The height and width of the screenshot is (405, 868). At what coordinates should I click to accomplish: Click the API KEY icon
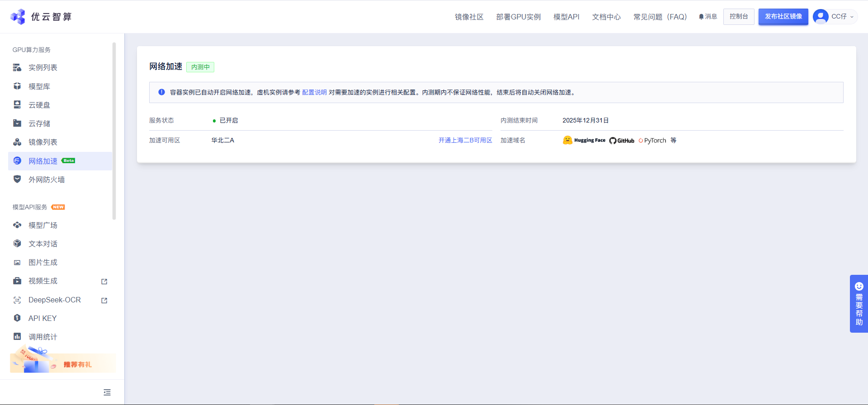[x=17, y=318]
